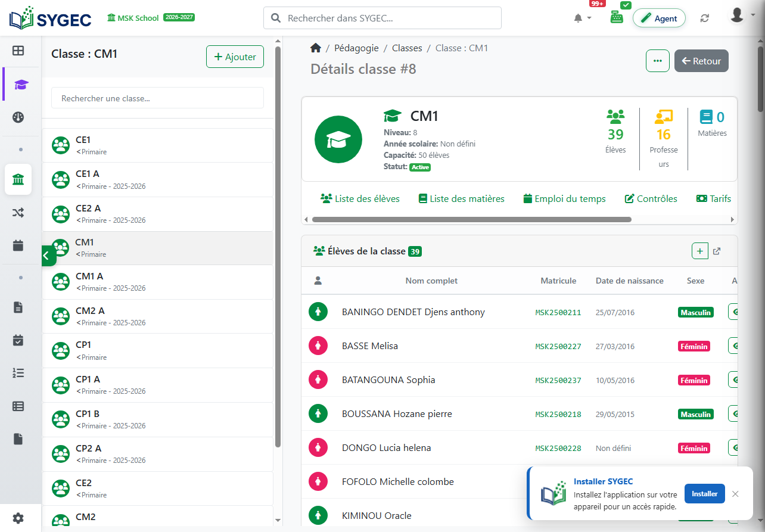Click eye icon for BASSE Melisa row
Image resolution: width=765 pixels, height=532 pixels.
733,346
